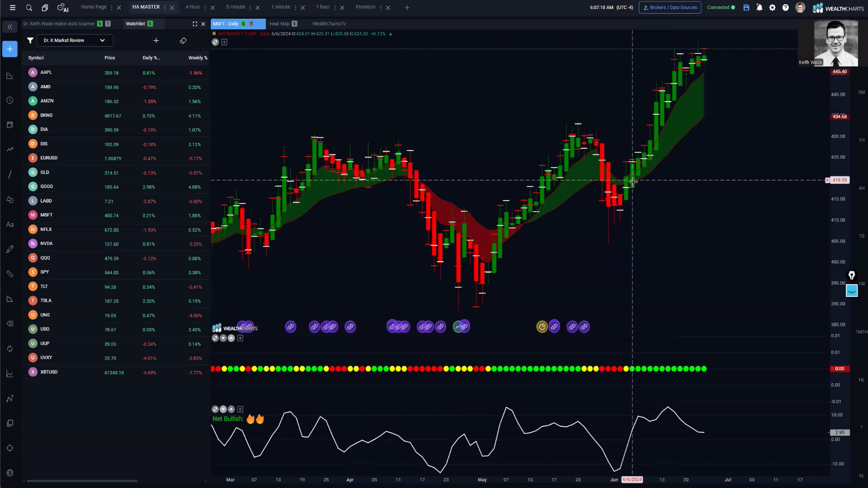Toggle visibility of the Net Bullish indicator

pyautogui.click(x=215, y=409)
